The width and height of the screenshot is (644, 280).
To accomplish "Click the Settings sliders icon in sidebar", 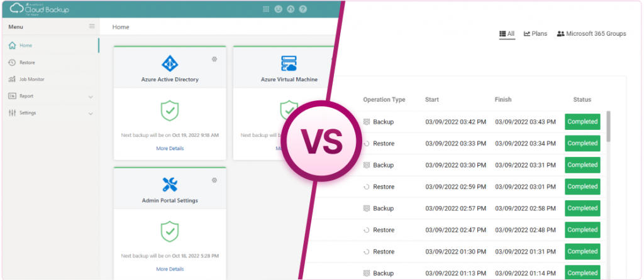I will point(13,113).
